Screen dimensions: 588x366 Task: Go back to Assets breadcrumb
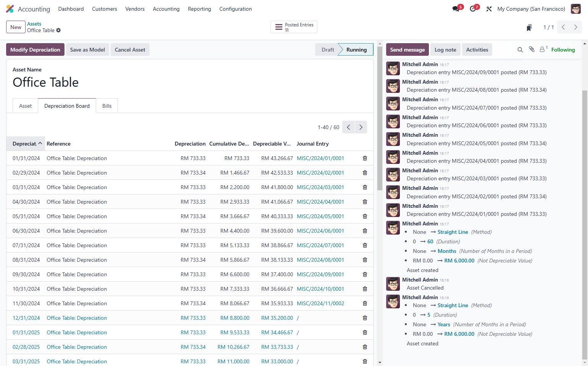(34, 24)
